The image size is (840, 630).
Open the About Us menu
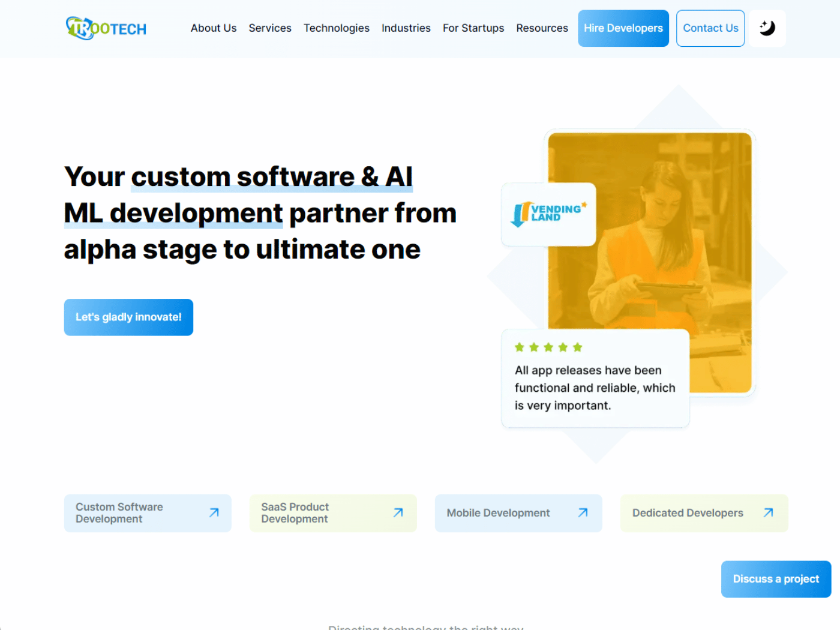214,28
